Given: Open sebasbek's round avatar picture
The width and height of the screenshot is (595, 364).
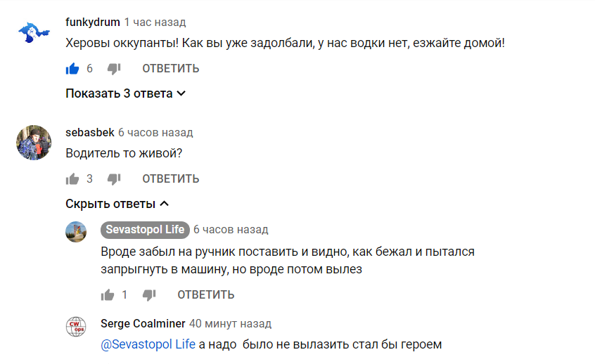Looking at the screenshot, I should (34, 143).
